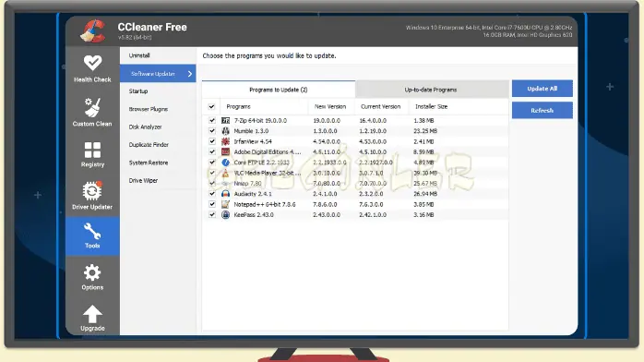The image size is (644, 362).
Task: Select the Notepad++ 64-bit 7.8.6 row
Action: pos(355,204)
